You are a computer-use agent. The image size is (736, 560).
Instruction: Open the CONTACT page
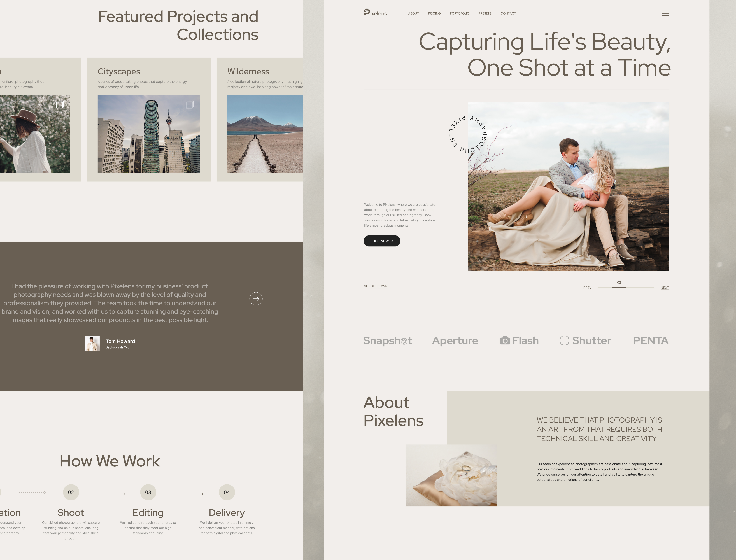(x=508, y=13)
